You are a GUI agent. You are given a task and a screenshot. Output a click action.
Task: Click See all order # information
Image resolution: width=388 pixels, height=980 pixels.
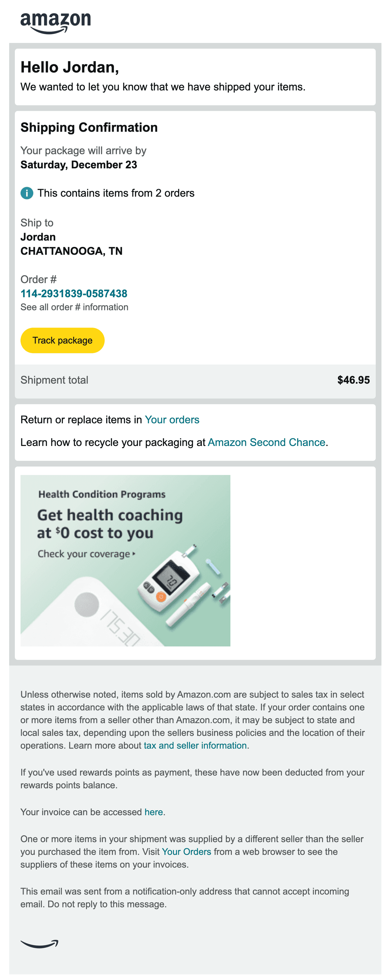[x=75, y=307]
